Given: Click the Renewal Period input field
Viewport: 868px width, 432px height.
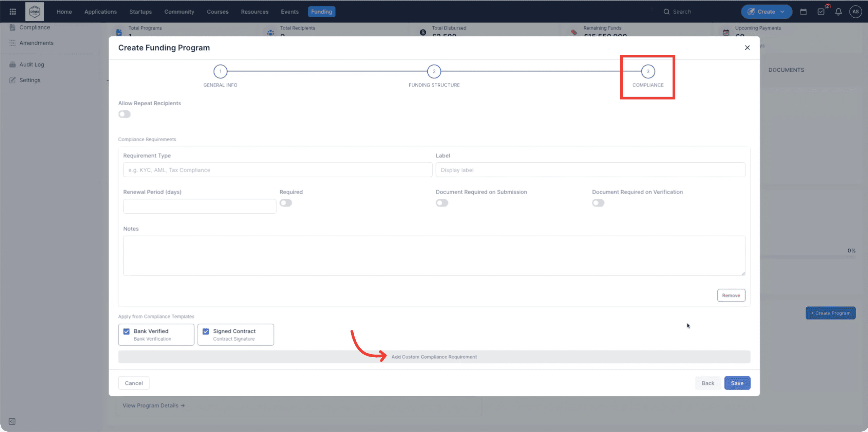Looking at the screenshot, I should click(199, 206).
